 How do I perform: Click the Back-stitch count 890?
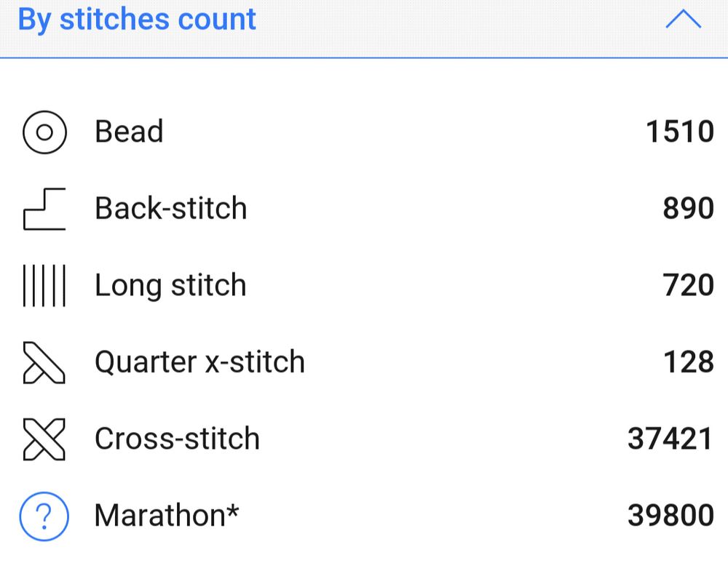pos(688,209)
